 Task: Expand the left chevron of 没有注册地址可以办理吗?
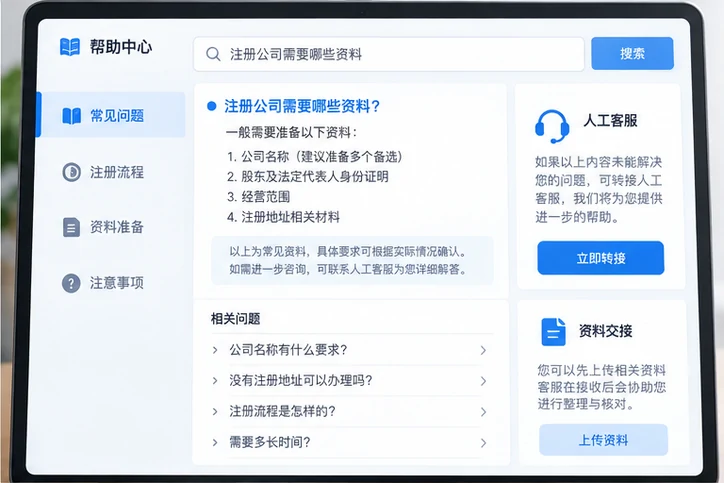(215, 380)
